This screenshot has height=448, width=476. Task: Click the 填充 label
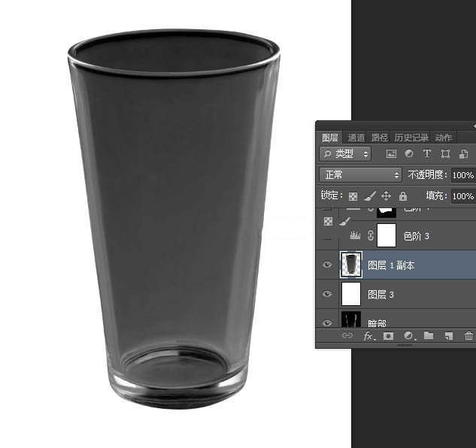tap(437, 195)
